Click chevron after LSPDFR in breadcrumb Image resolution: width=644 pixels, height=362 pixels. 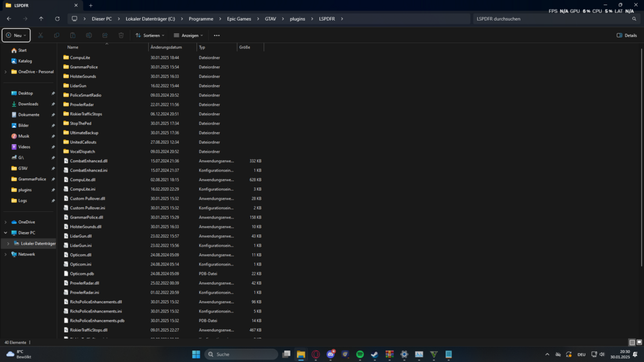click(342, 19)
